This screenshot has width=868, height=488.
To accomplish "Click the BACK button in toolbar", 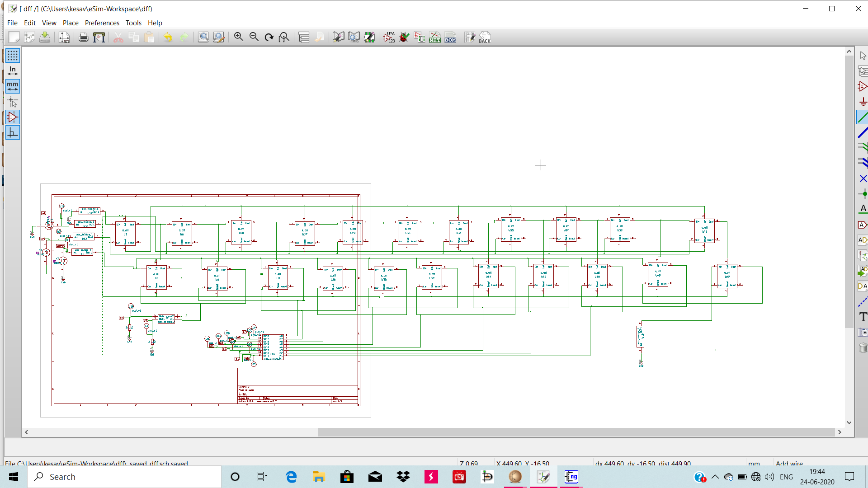I will pyautogui.click(x=485, y=38).
